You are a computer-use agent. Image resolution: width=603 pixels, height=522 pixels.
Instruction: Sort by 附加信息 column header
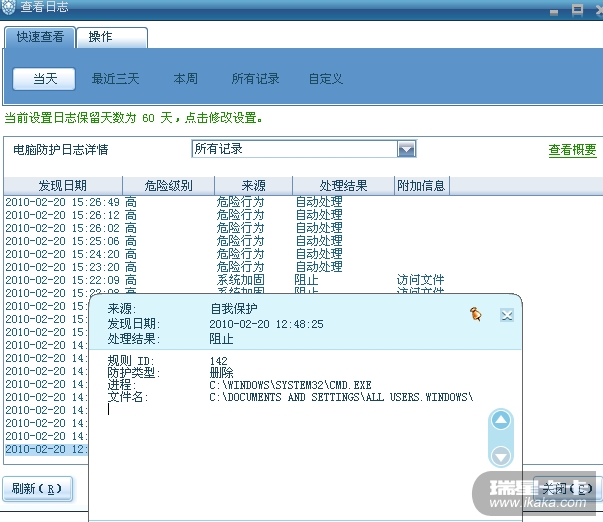[x=421, y=186]
